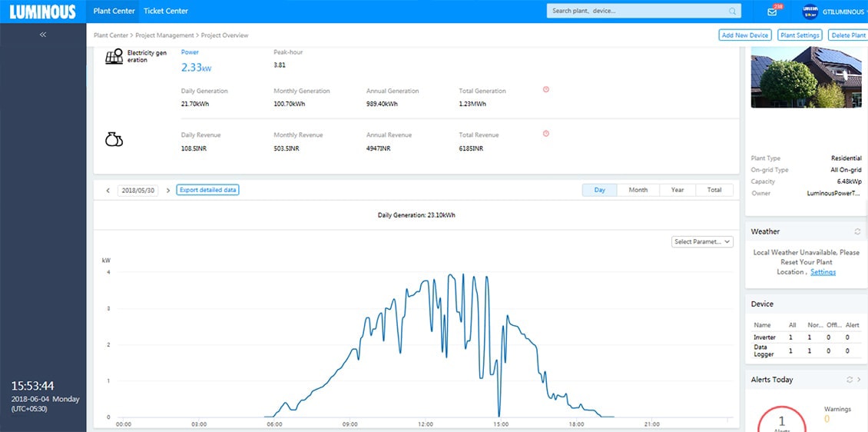Go to next date with right arrow

point(168,190)
